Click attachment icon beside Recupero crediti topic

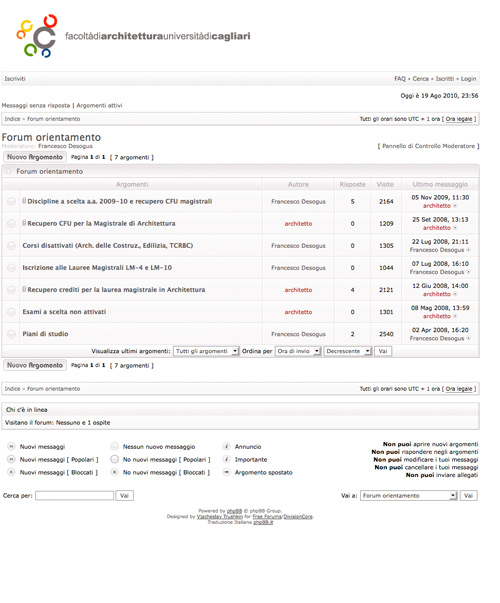point(24,289)
